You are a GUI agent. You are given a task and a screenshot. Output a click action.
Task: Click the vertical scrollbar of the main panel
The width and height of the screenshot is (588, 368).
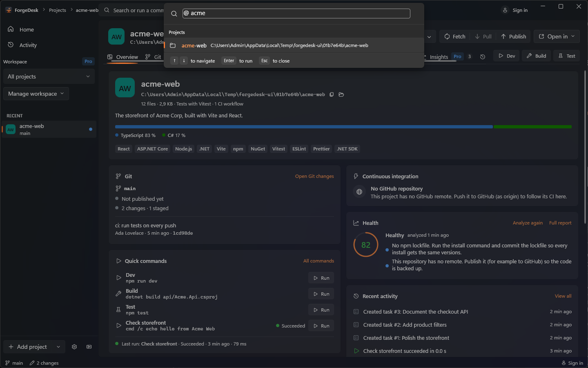tap(585, 147)
